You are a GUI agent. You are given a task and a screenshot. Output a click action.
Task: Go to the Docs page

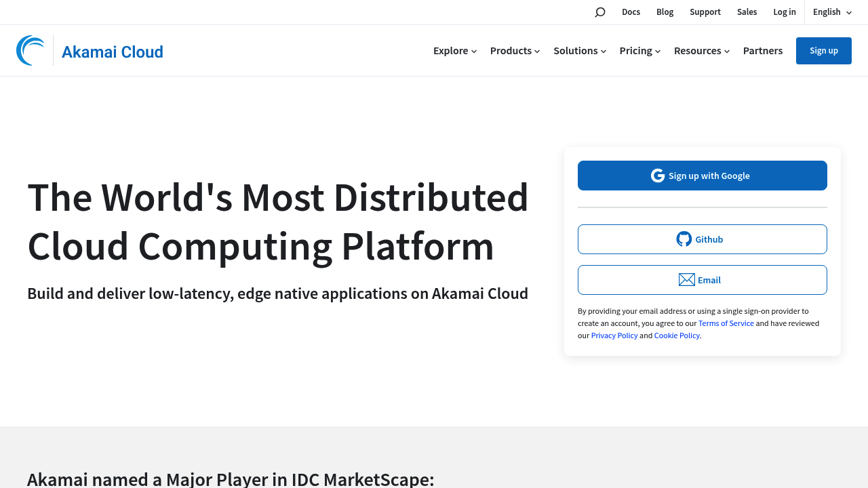[x=631, y=12]
